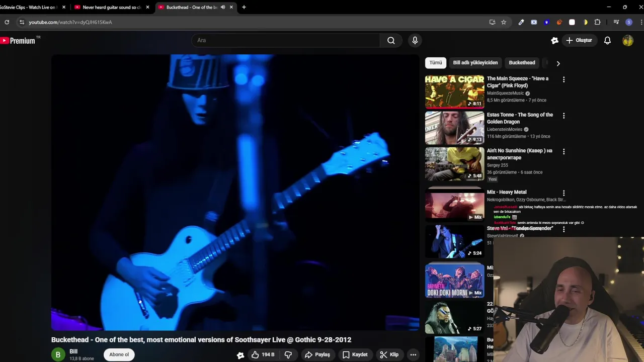
Task: Open Babymetal Doki Doki Morning mix thumbnail
Action: (x=454, y=281)
